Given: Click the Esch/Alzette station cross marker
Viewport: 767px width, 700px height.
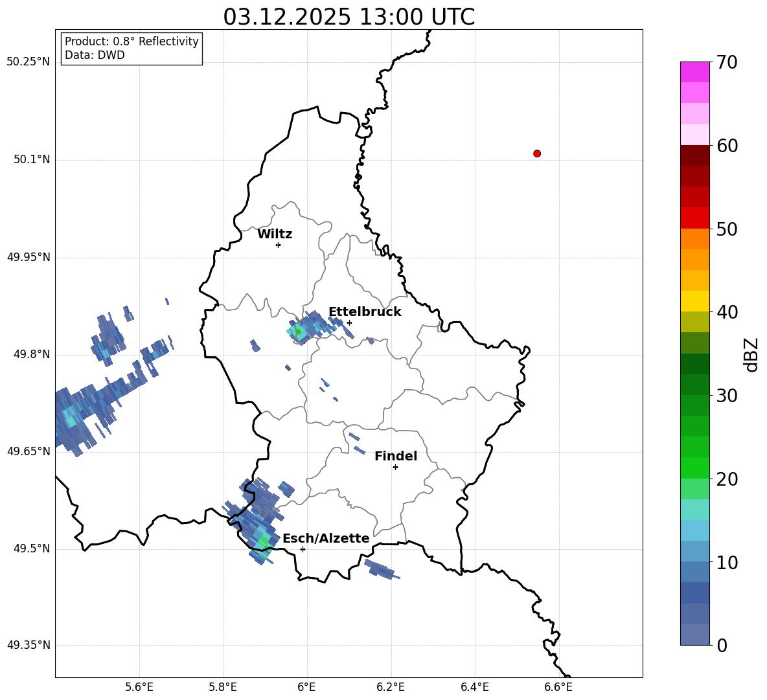Looking at the screenshot, I should pos(303,549).
